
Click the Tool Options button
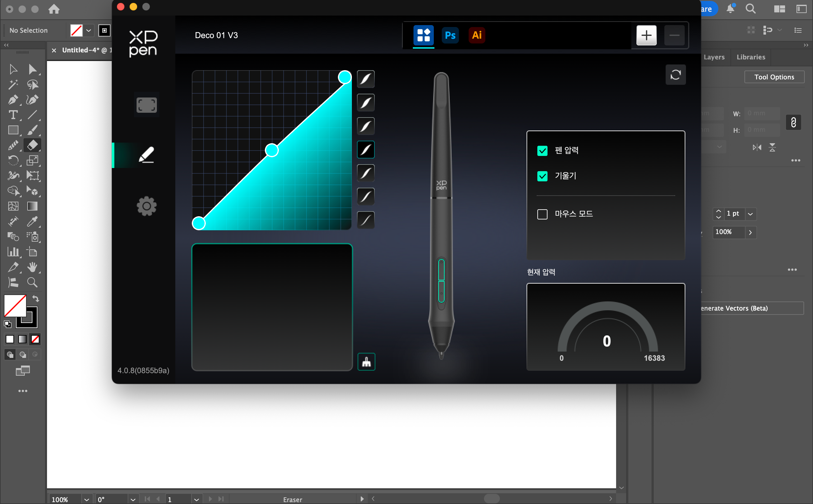(774, 77)
